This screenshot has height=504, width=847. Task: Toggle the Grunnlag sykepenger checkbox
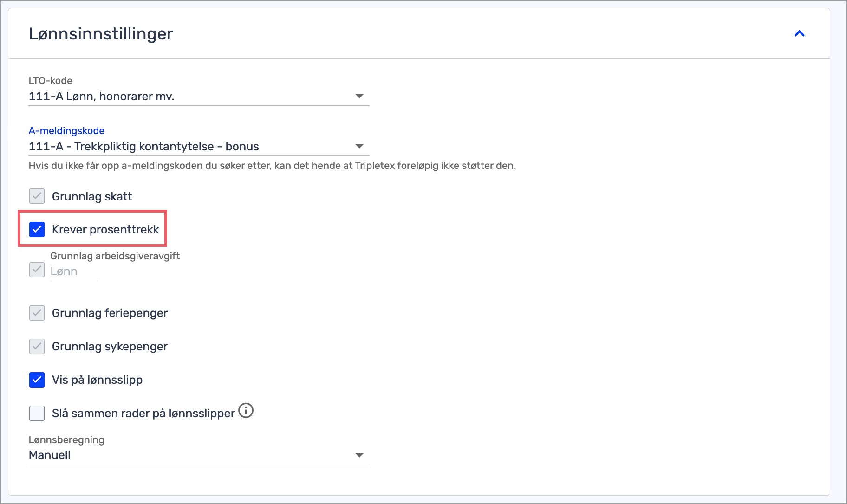click(37, 347)
